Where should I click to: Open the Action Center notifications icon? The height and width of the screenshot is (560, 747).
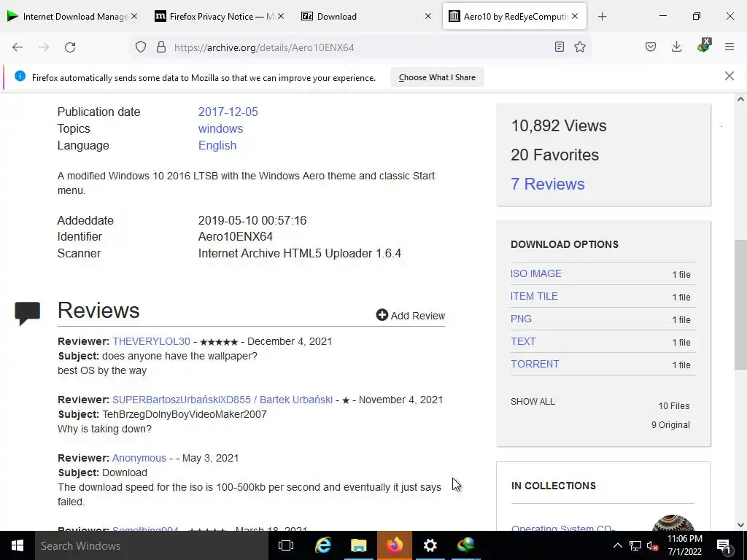(724, 545)
